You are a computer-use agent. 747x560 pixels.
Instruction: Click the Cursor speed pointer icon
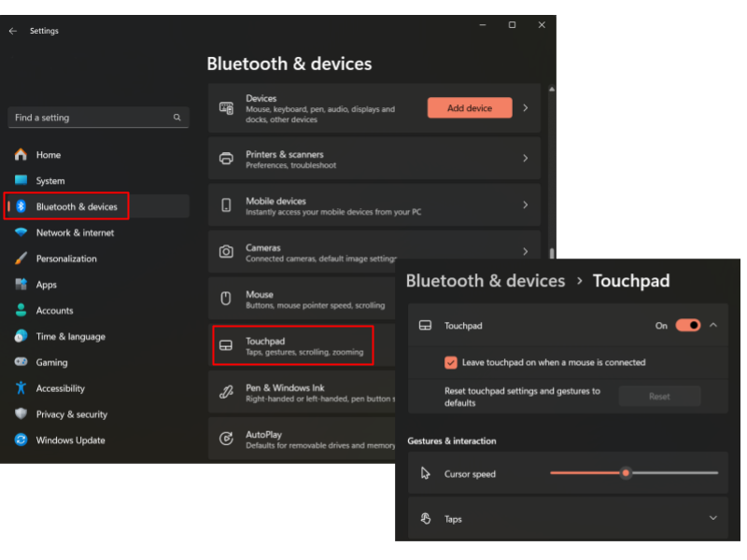pyautogui.click(x=426, y=473)
